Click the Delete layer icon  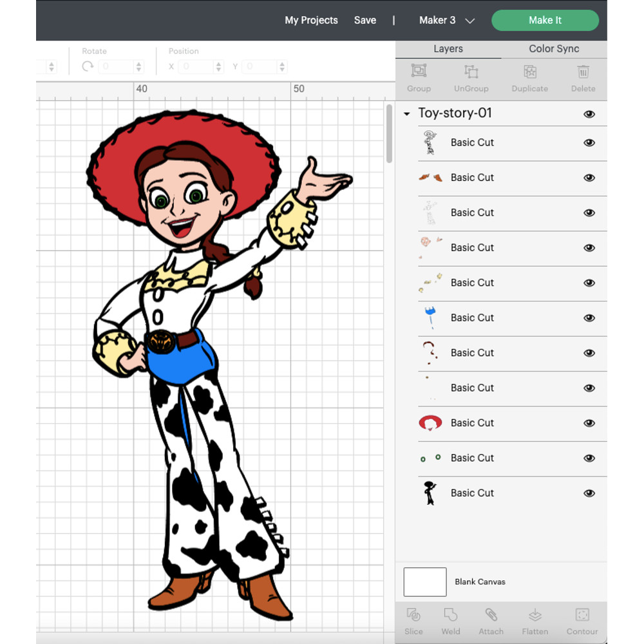(x=583, y=77)
